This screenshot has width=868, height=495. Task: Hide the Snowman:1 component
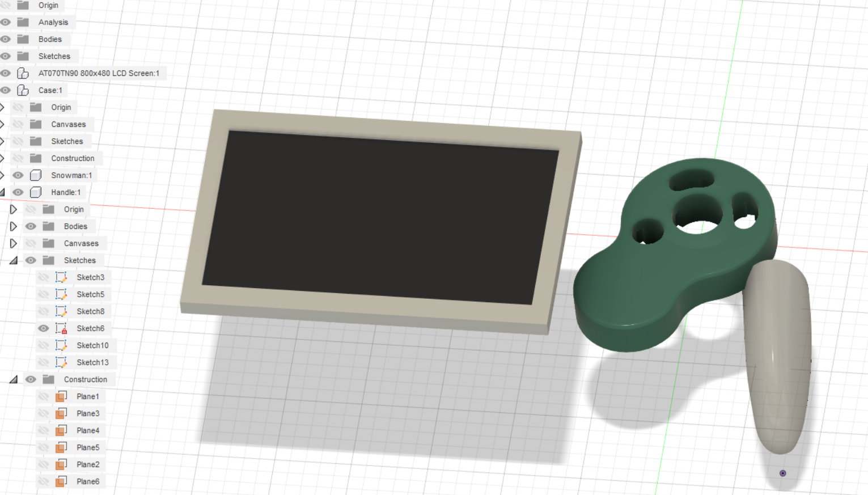pos(18,175)
